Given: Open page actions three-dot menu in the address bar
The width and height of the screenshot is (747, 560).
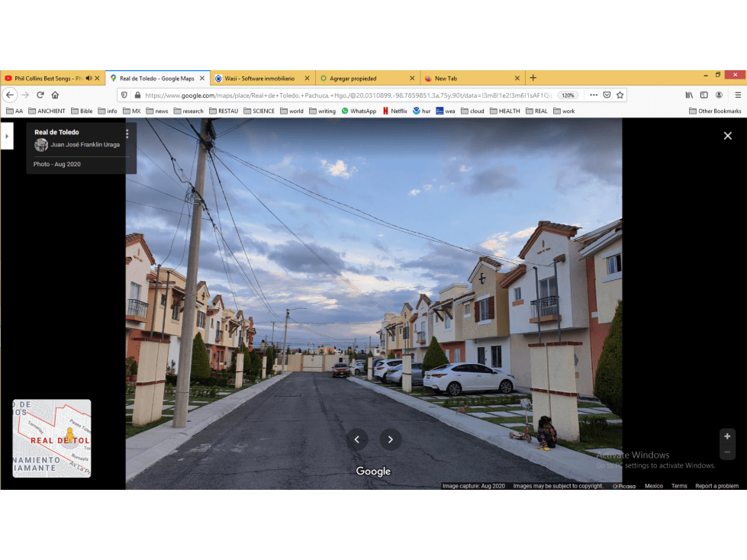Looking at the screenshot, I should click(x=593, y=95).
